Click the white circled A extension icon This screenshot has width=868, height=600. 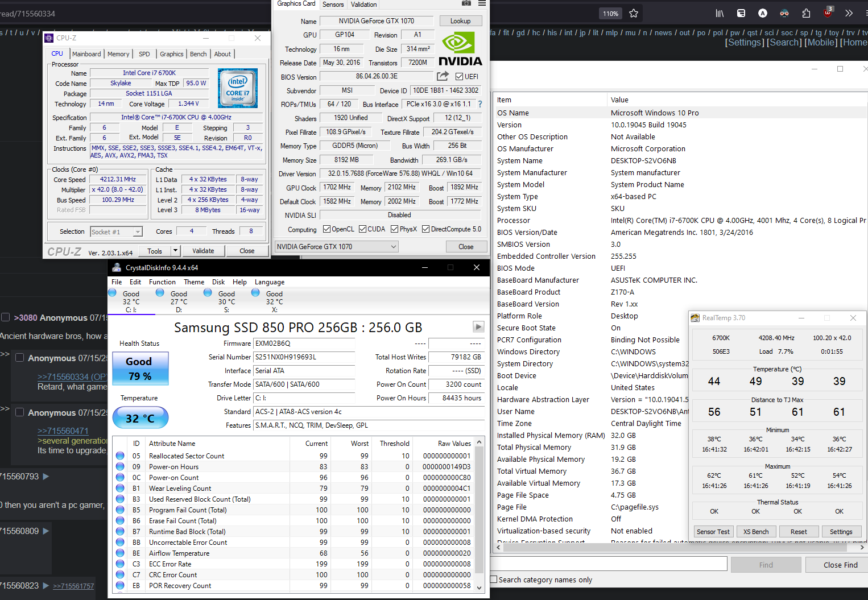[x=763, y=13]
